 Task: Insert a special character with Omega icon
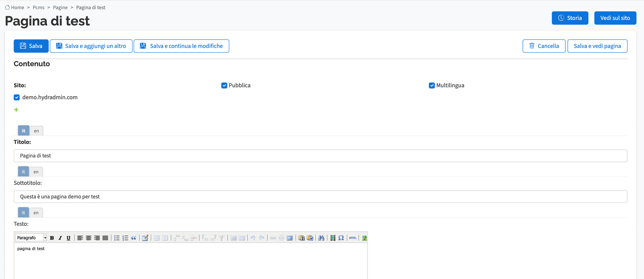point(341,238)
